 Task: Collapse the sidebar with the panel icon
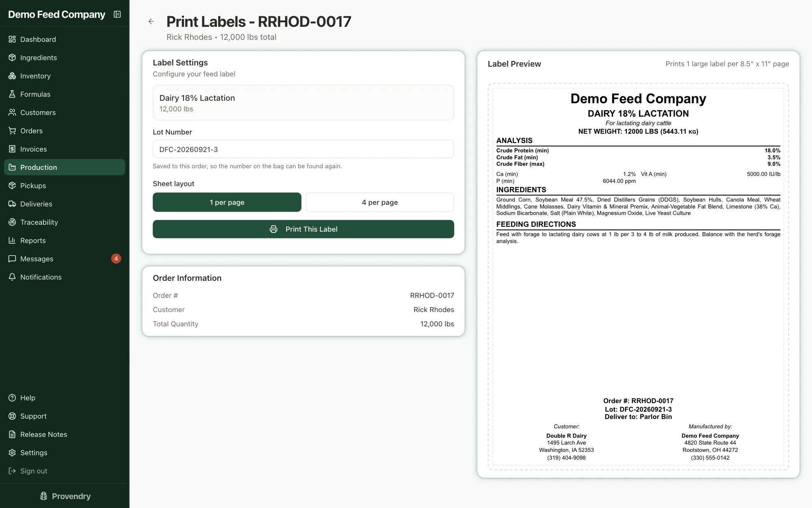coord(117,14)
